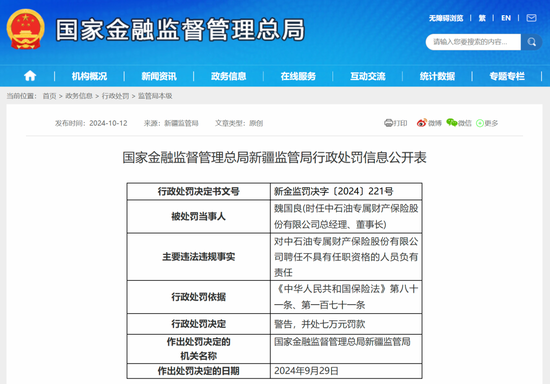Image resolution: width=550 pixels, height=384 pixels.
Task: Open the 新闻资讯 menu
Action: (159, 76)
